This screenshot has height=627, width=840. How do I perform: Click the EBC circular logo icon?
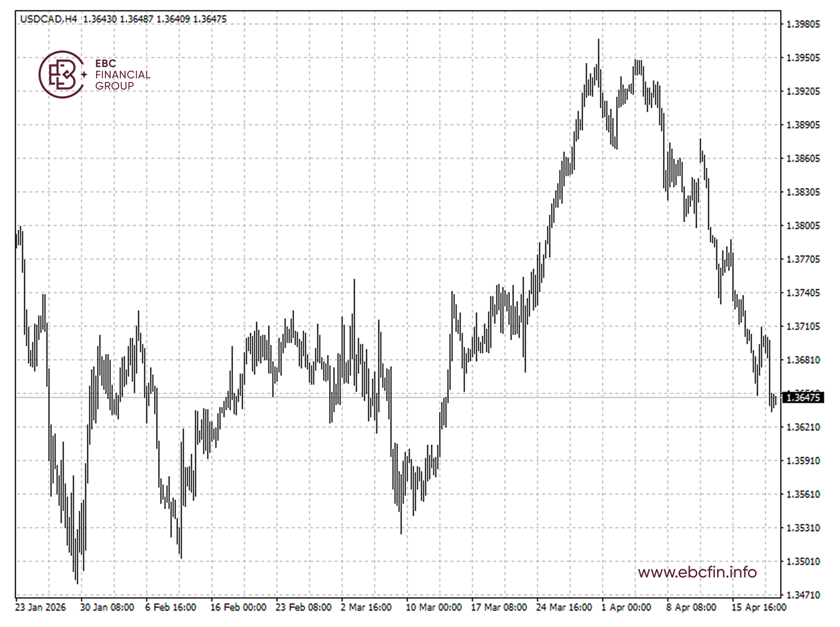pyautogui.click(x=62, y=75)
